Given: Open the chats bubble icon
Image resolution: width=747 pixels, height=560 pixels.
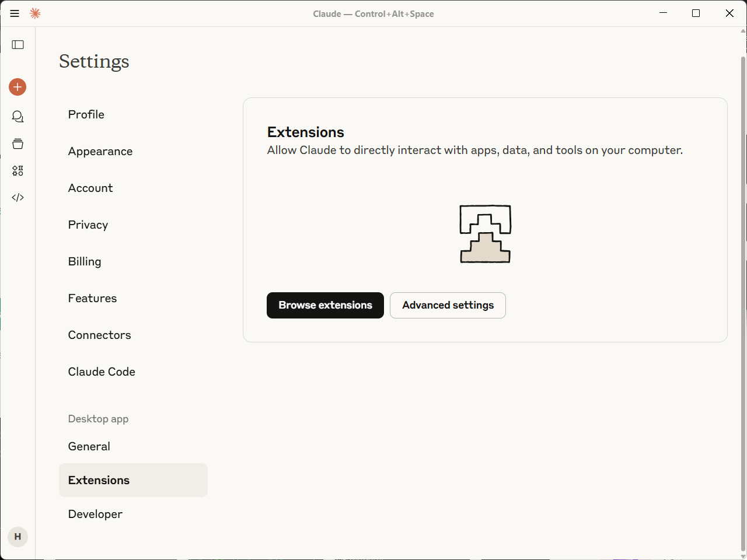Looking at the screenshot, I should [18, 117].
